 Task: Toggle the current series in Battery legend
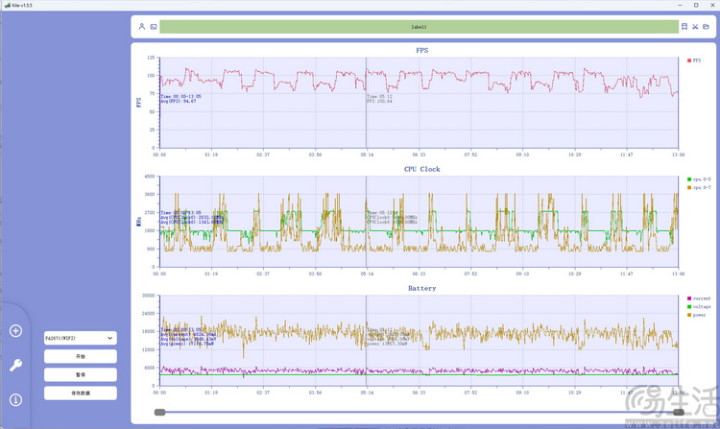[x=699, y=298]
